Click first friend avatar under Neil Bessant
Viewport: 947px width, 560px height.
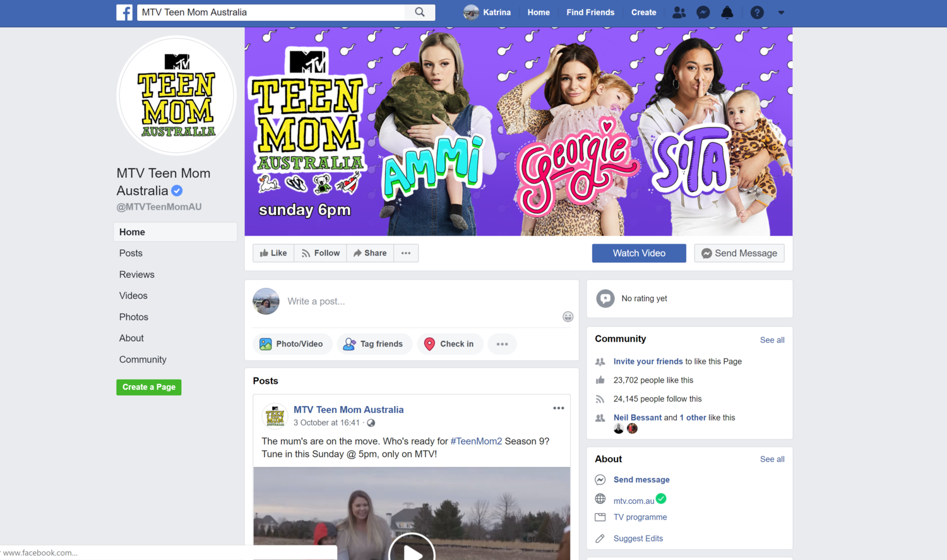coord(619,429)
